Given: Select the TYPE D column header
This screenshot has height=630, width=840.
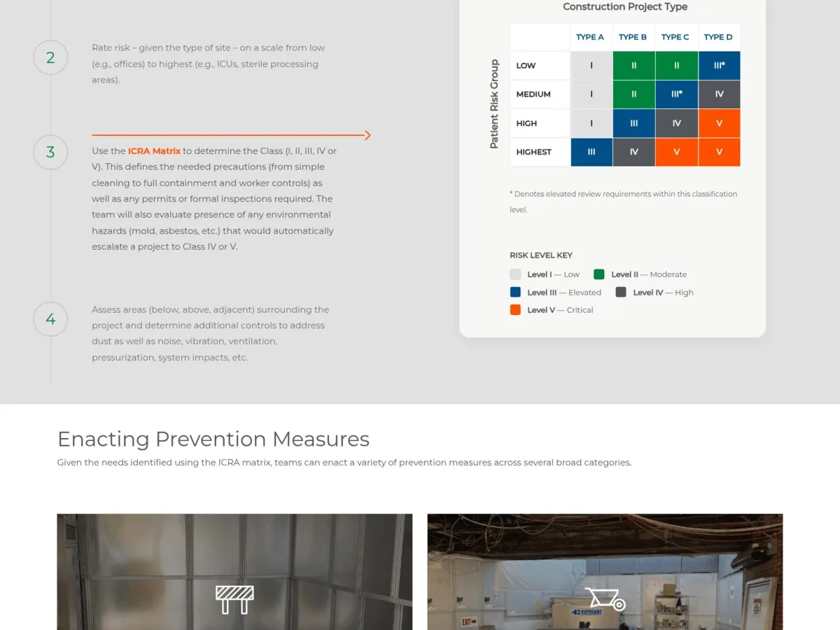Looking at the screenshot, I should pyautogui.click(x=719, y=37).
